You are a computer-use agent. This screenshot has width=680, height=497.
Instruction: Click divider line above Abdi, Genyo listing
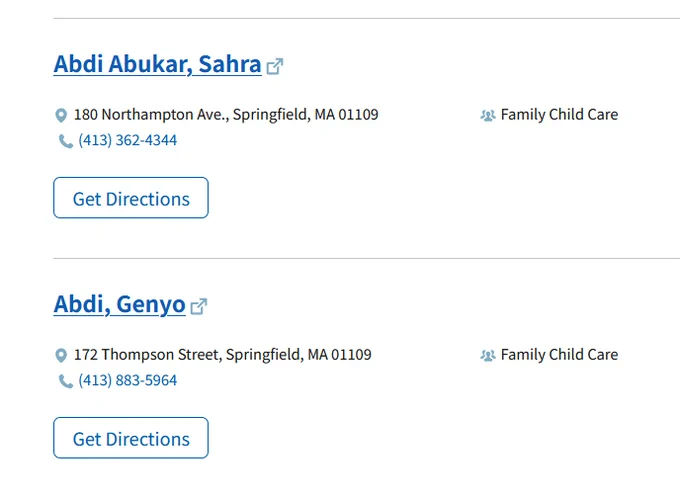pyautogui.click(x=366, y=258)
